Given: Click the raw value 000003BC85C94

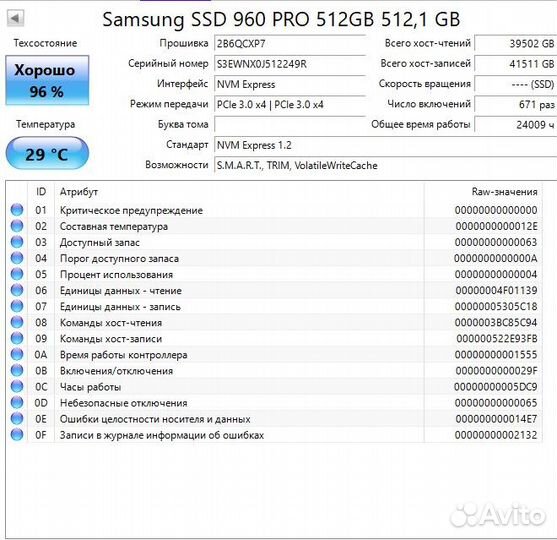Looking at the screenshot, I should pyautogui.click(x=496, y=323).
